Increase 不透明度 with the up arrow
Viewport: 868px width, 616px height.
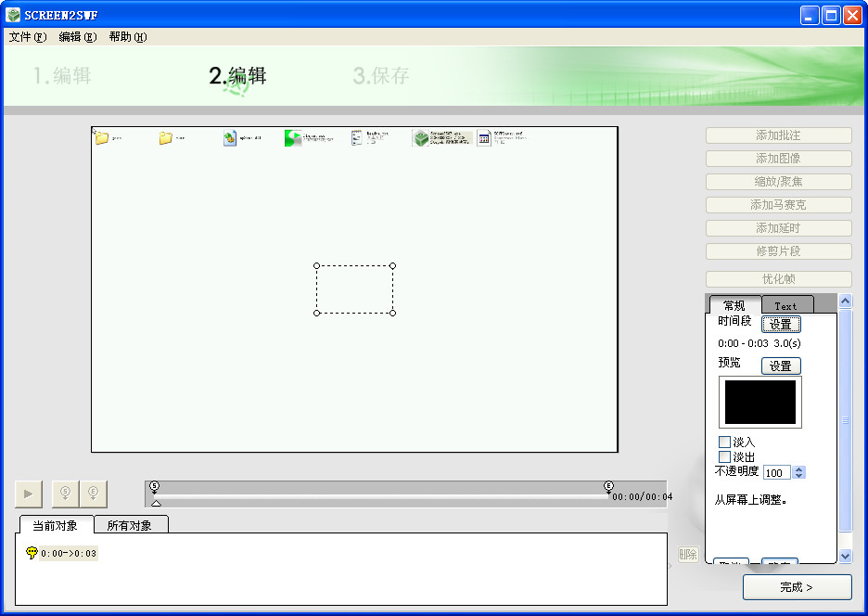798,469
